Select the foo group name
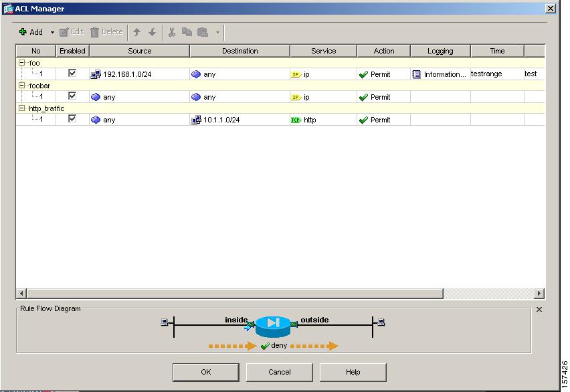This screenshot has height=392, width=570. point(35,63)
